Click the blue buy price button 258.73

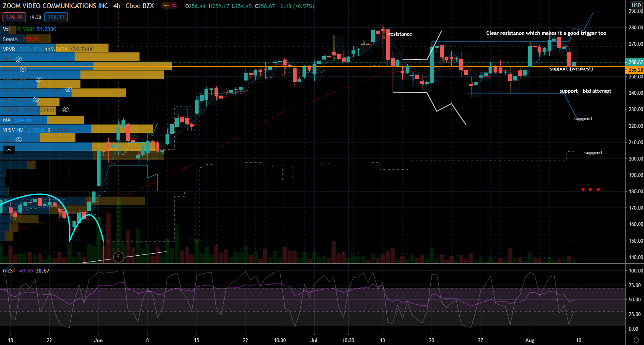[x=56, y=17]
